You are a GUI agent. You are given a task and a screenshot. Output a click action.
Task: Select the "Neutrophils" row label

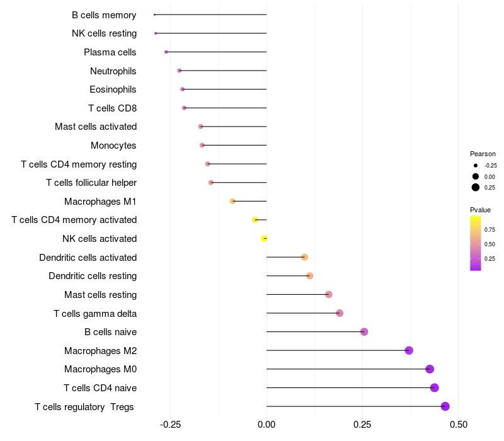click(113, 71)
